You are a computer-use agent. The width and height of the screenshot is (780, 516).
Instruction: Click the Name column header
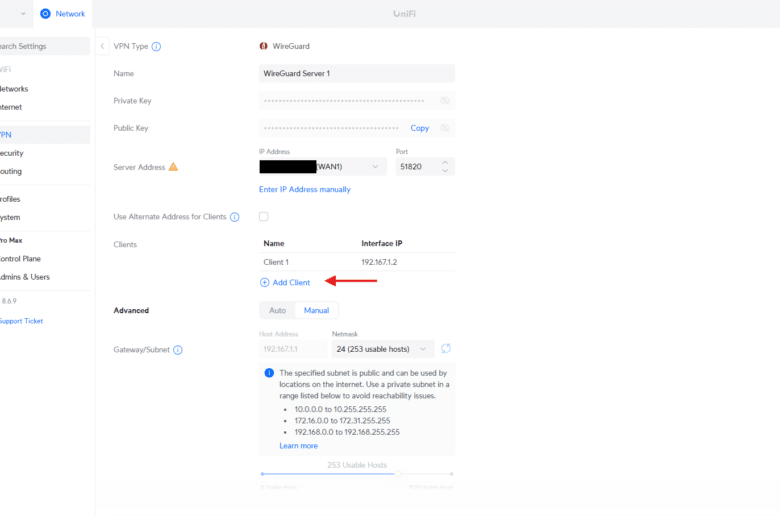(x=274, y=243)
